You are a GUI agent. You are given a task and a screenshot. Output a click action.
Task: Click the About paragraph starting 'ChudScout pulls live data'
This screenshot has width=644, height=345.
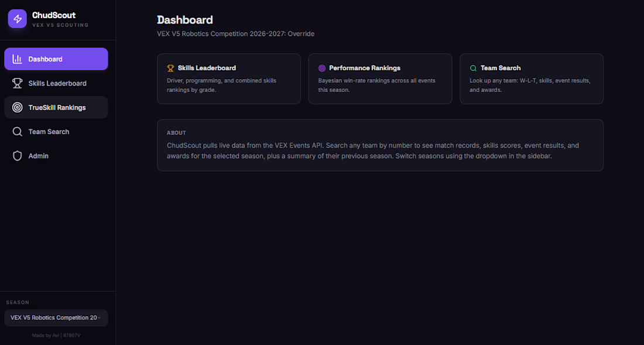coord(373,151)
